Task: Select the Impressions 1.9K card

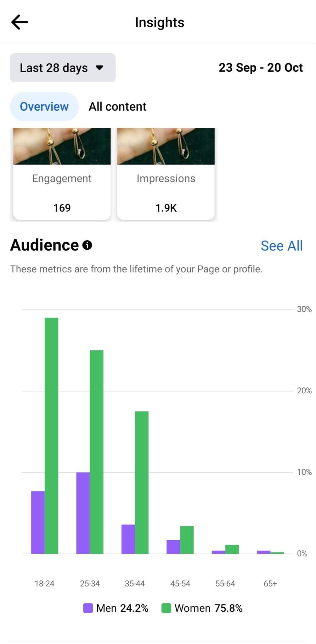Action: coord(166,193)
